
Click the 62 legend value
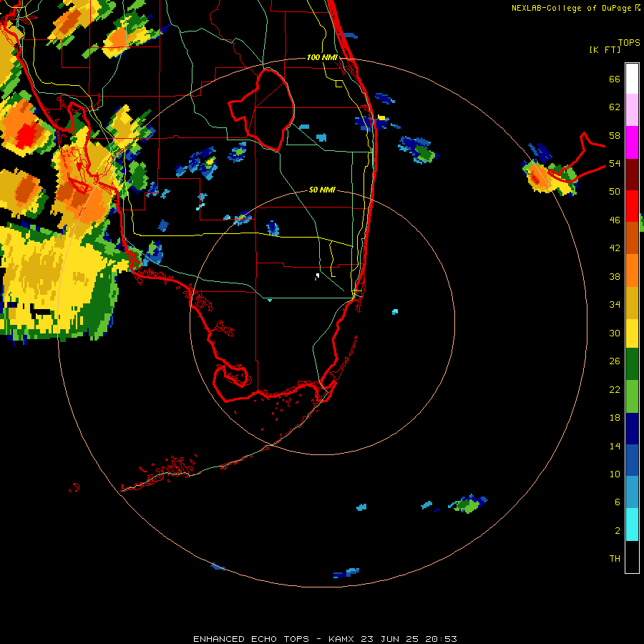point(615,107)
